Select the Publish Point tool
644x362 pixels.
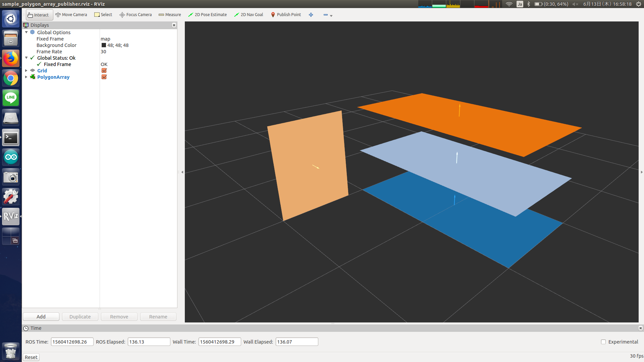[x=286, y=15]
